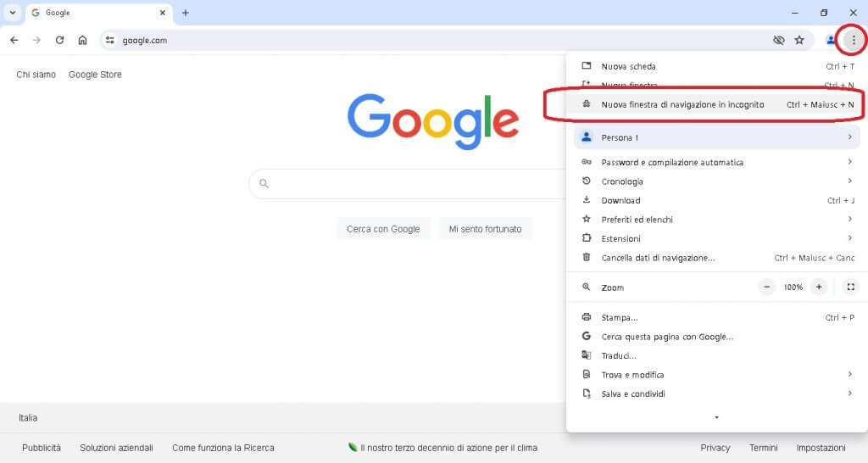The width and height of the screenshot is (868, 463).
Task: Open the tab search dropdown arrow
Action: point(13,13)
